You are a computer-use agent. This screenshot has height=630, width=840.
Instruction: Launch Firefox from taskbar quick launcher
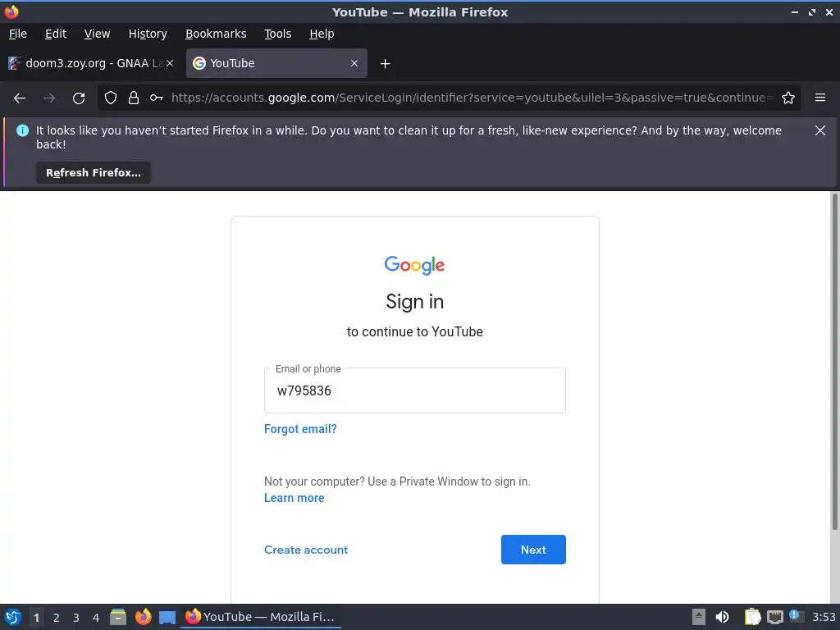143,617
